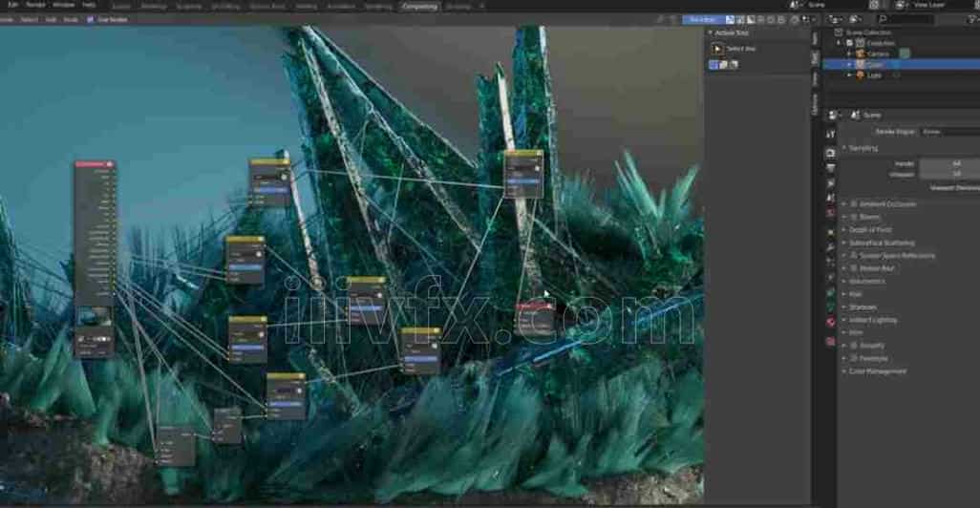
Task: Expand the Shadows panel
Action: [863, 307]
